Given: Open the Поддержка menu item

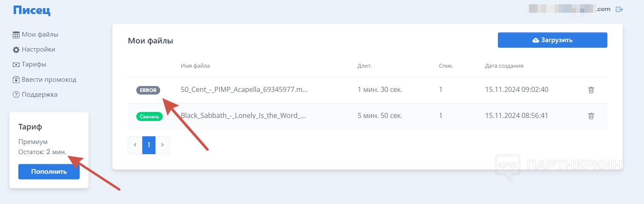Looking at the screenshot, I should [x=39, y=94].
